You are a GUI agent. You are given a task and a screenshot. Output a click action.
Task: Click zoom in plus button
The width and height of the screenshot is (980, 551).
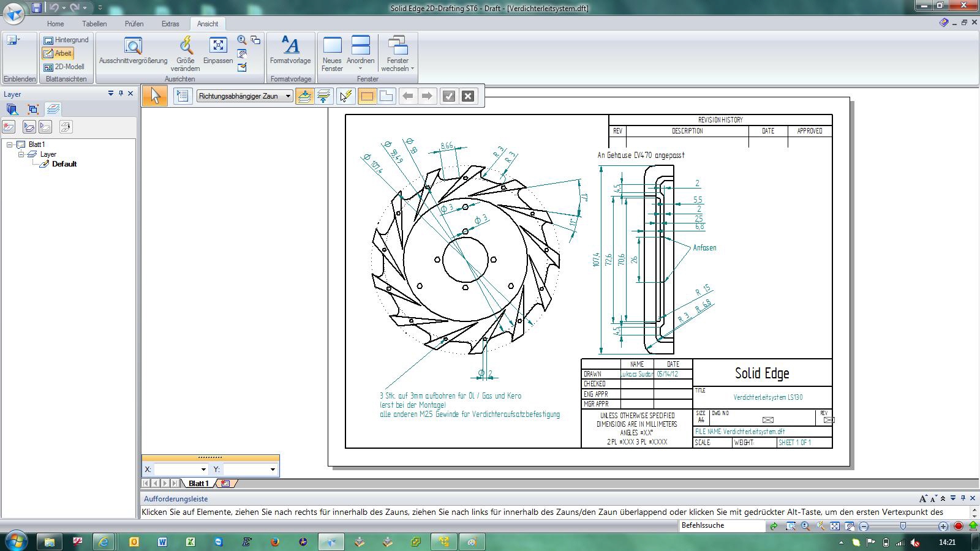point(943,526)
